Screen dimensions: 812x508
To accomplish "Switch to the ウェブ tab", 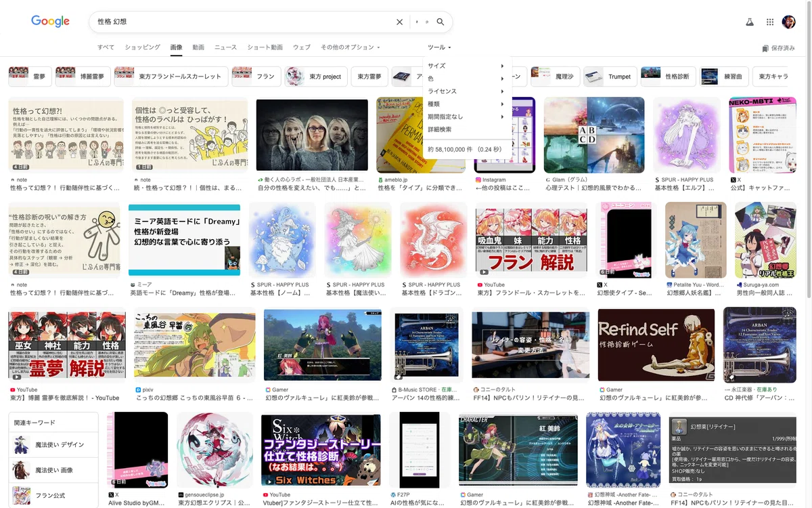I will (302, 47).
